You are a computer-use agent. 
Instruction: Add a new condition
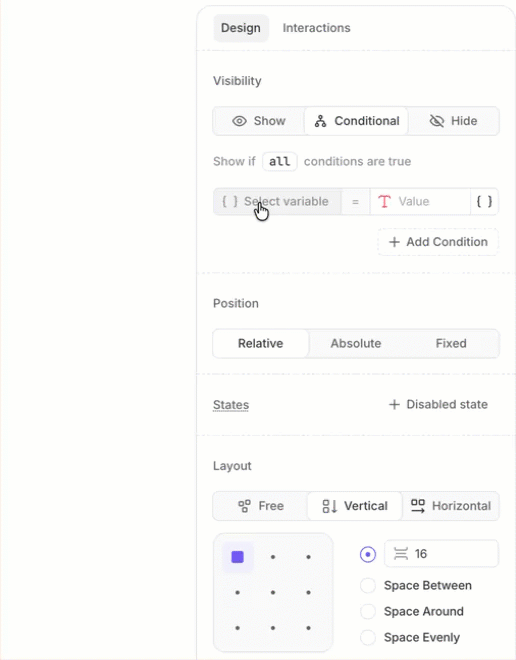tap(438, 242)
